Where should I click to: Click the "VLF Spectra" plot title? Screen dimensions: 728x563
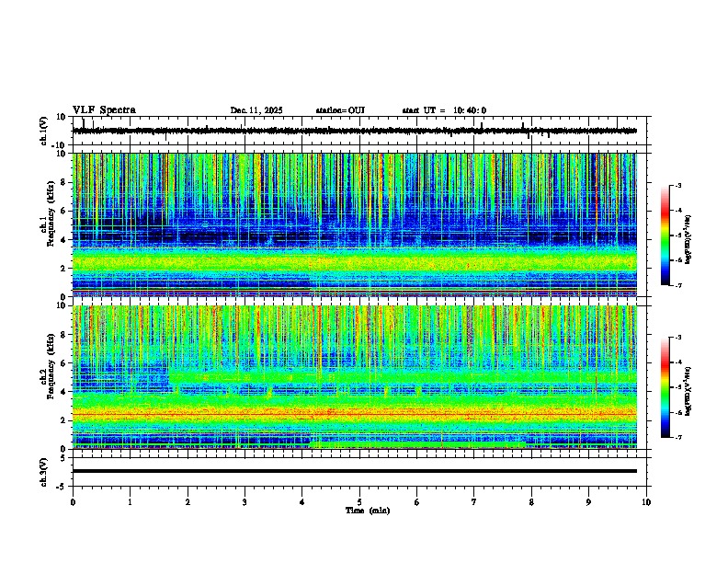pyautogui.click(x=104, y=110)
